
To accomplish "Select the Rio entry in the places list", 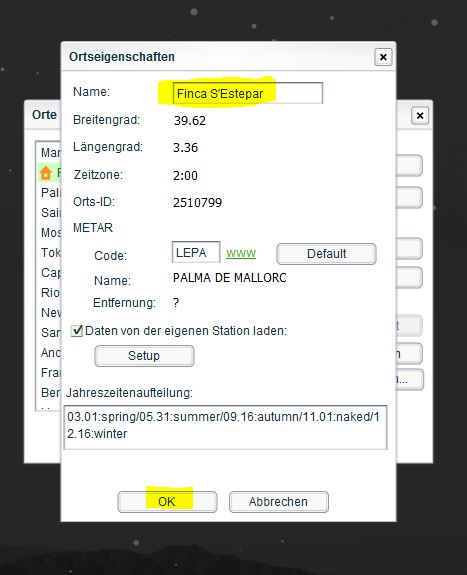I will [x=50, y=292].
